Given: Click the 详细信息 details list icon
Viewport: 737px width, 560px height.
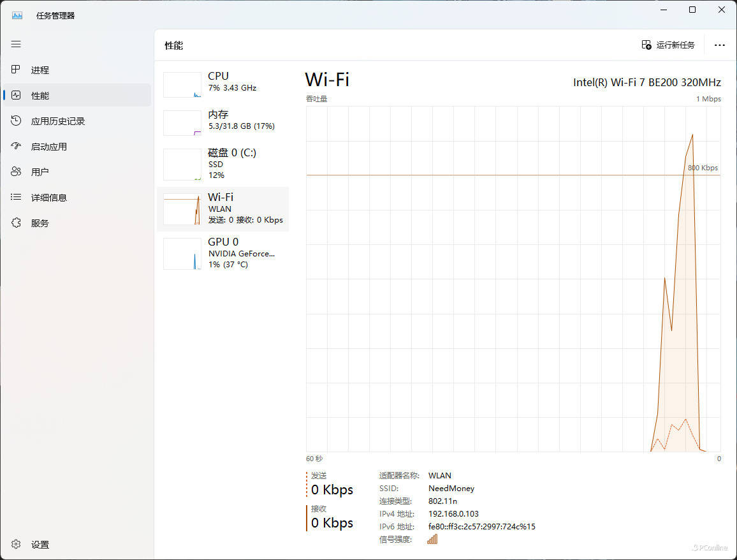Looking at the screenshot, I should point(17,197).
